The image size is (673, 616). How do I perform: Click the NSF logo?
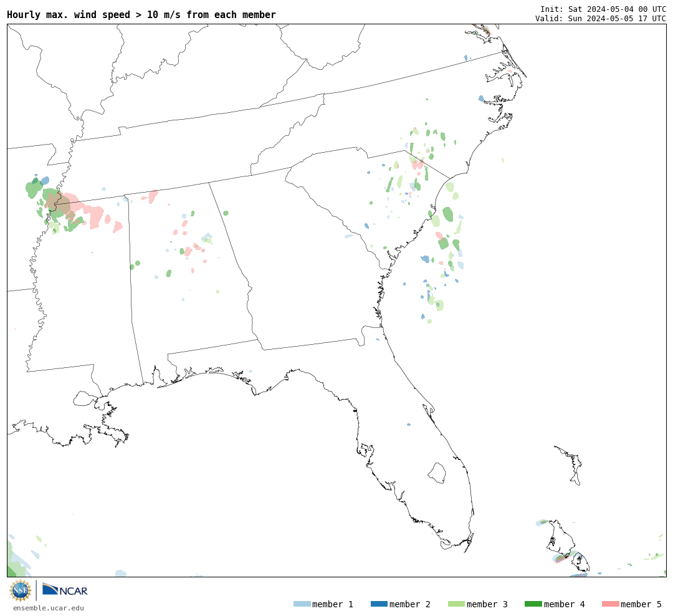pos(20,590)
